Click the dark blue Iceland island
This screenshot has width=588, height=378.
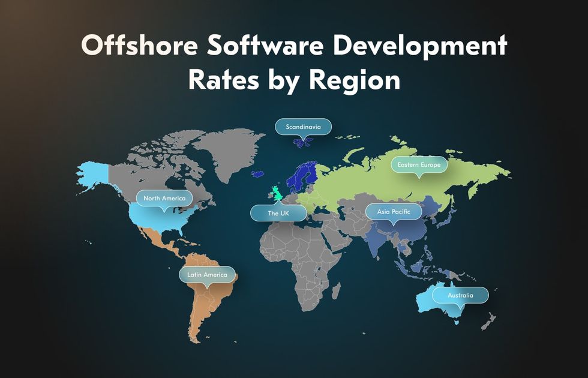pyautogui.click(x=257, y=174)
